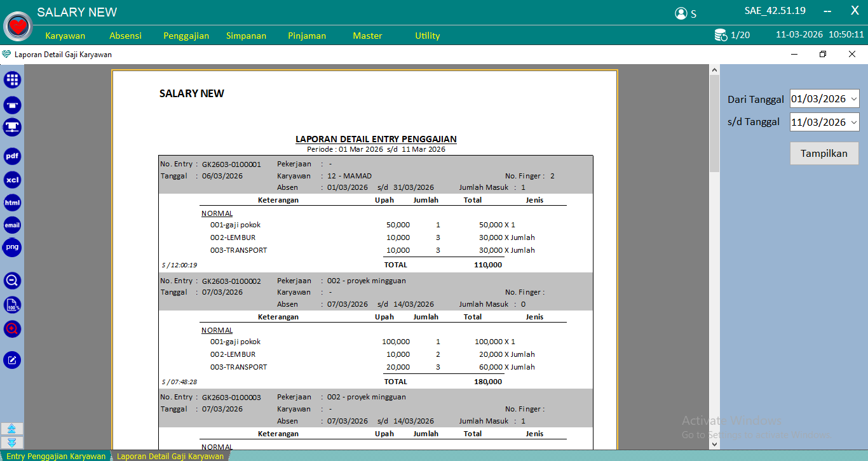This screenshot has height=461, width=868.
Task: Click the double down arrow button
Action: coord(12,442)
